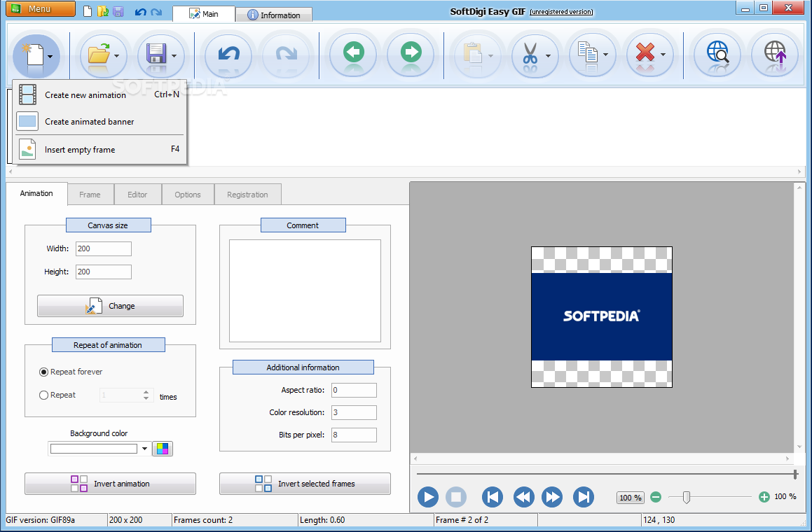Click inside the Comment text box
The image size is (812, 532).
pyautogui.click(x=305, y=290)
